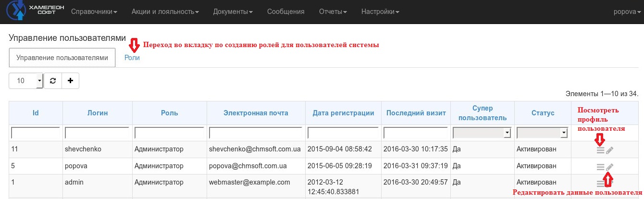
Task: Click the refresh icon button
Action: coord(53,81)
